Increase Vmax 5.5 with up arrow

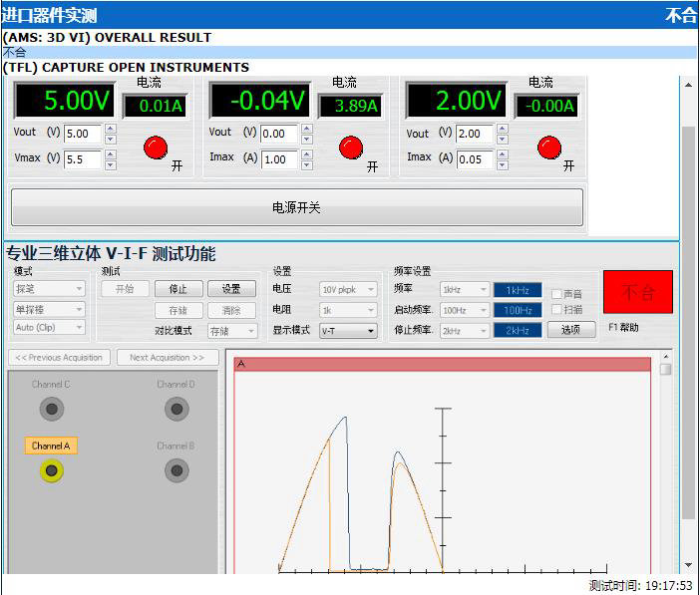[x=111, y=154]
